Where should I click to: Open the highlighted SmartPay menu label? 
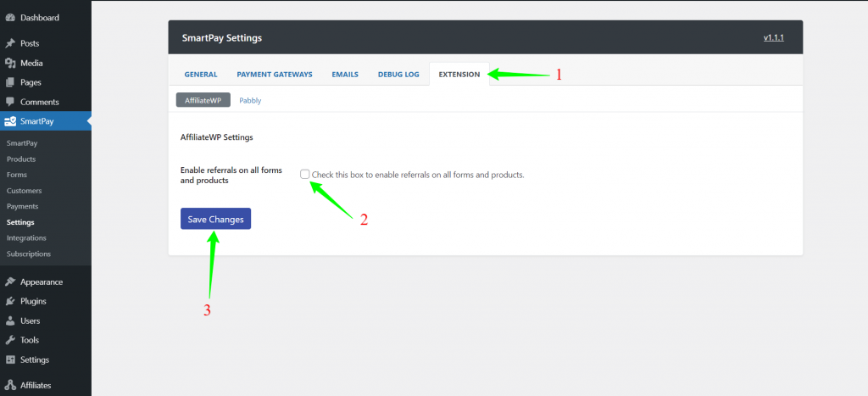click(37, 121)
